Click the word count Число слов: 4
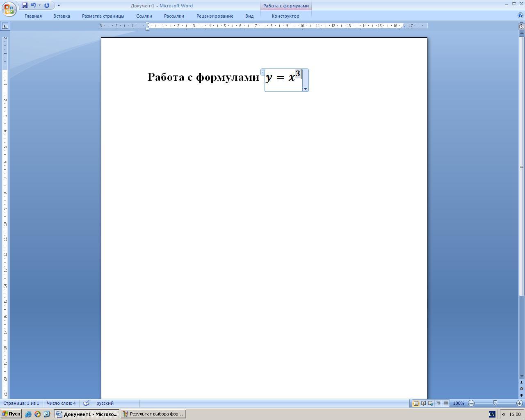Image resolution: width=525 pixels, height=420 pixels. [61, 403]
